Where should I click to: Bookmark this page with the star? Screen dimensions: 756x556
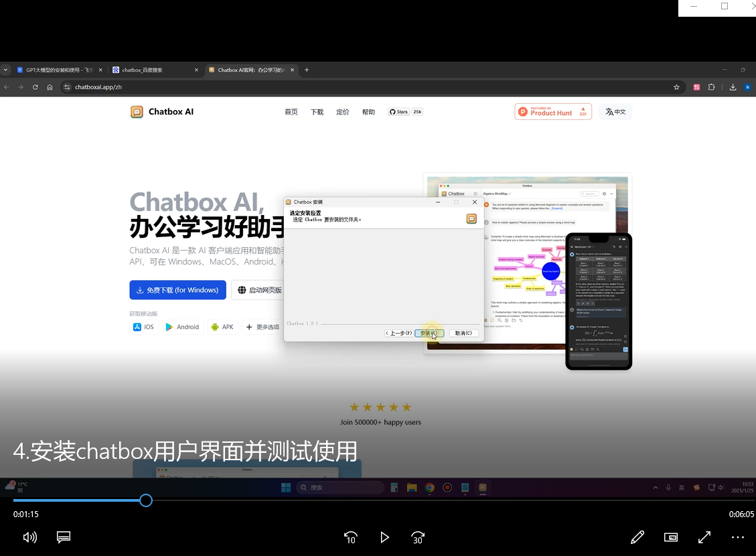point(676,87)
